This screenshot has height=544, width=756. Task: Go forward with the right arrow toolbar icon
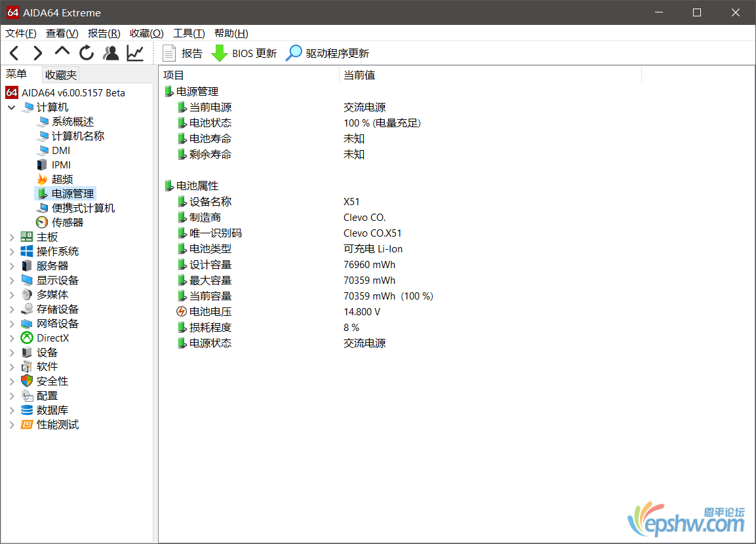[37, 53]
